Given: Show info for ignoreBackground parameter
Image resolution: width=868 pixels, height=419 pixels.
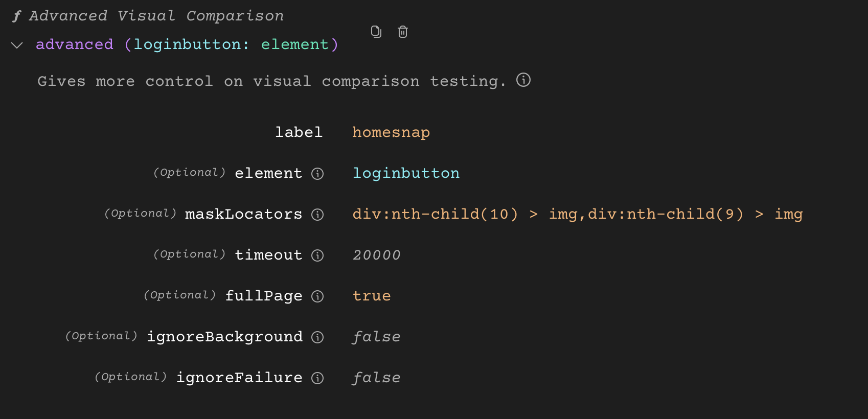Looking at the screenshot, I should [317, 337].
